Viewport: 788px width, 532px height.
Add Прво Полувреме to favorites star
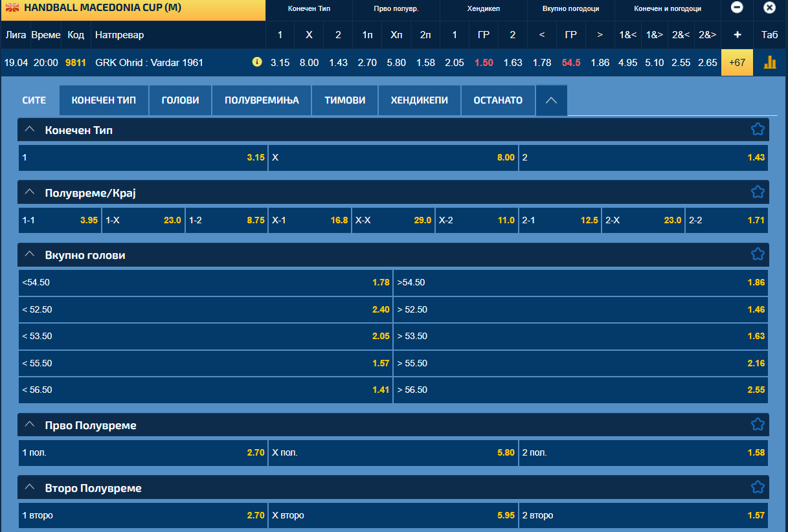point(758,425)
